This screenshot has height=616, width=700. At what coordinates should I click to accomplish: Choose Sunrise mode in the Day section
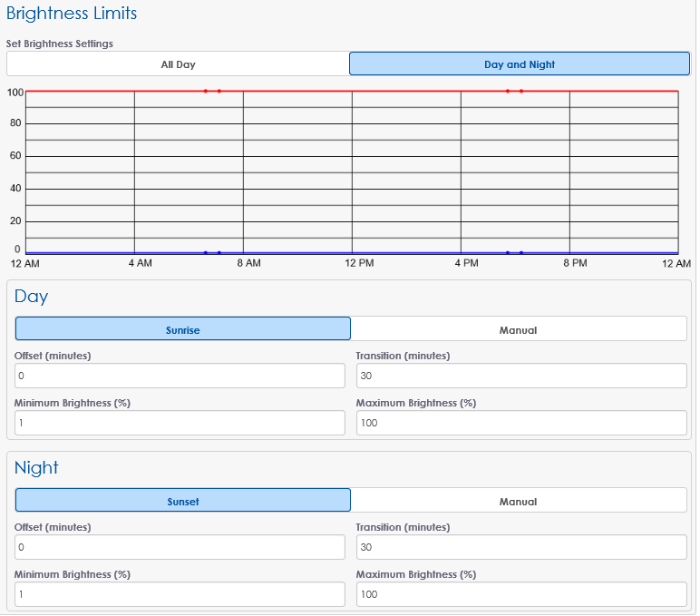[x=182, y=329]
